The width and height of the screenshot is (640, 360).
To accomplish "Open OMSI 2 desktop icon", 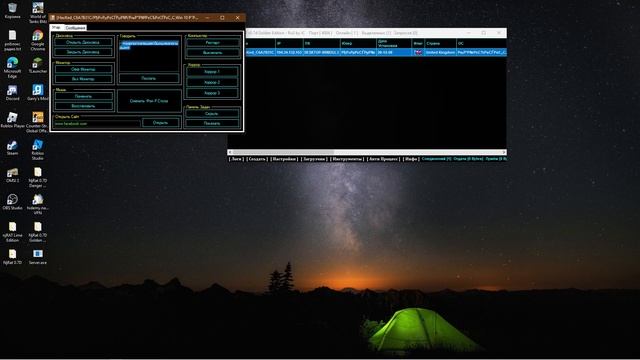I will coord(12,175).
